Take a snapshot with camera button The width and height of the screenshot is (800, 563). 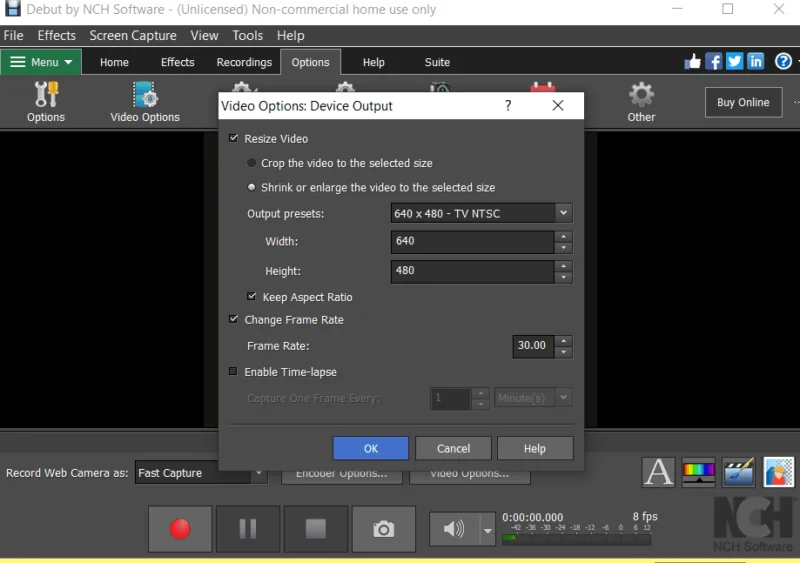click(384, 529)
